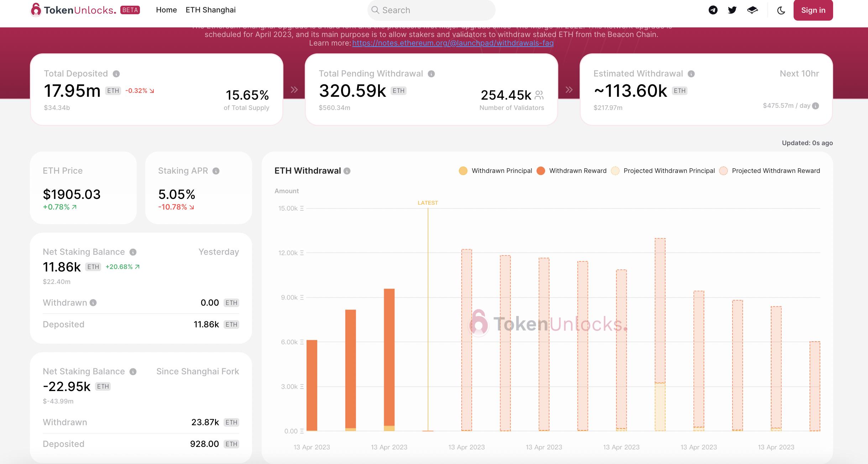Toggle dark mode with the moon icon
Viewport: 868px width, 464px height.
coord(781,10)
